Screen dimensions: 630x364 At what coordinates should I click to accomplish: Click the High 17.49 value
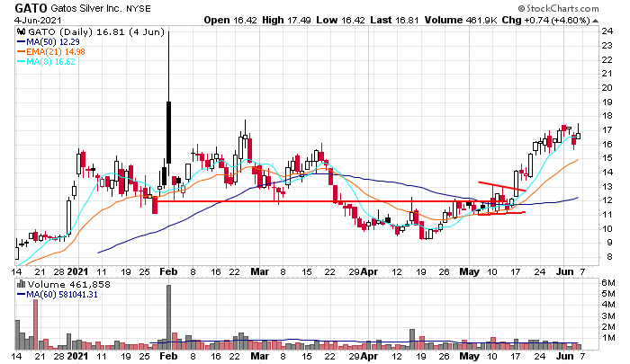(286, 20)
